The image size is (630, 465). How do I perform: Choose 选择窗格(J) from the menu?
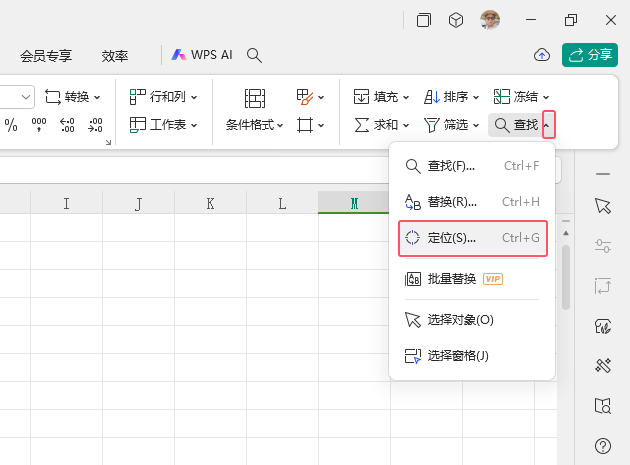point(472,356)
